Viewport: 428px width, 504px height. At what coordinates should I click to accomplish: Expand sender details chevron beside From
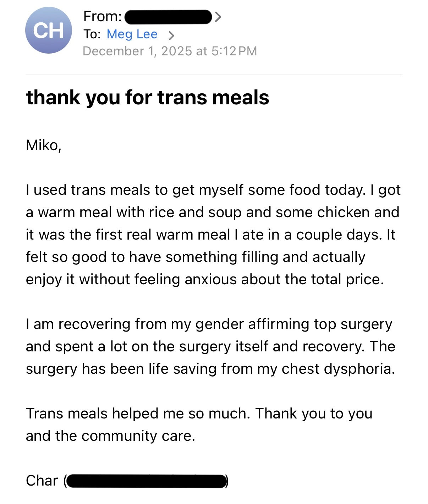(218, 17)
